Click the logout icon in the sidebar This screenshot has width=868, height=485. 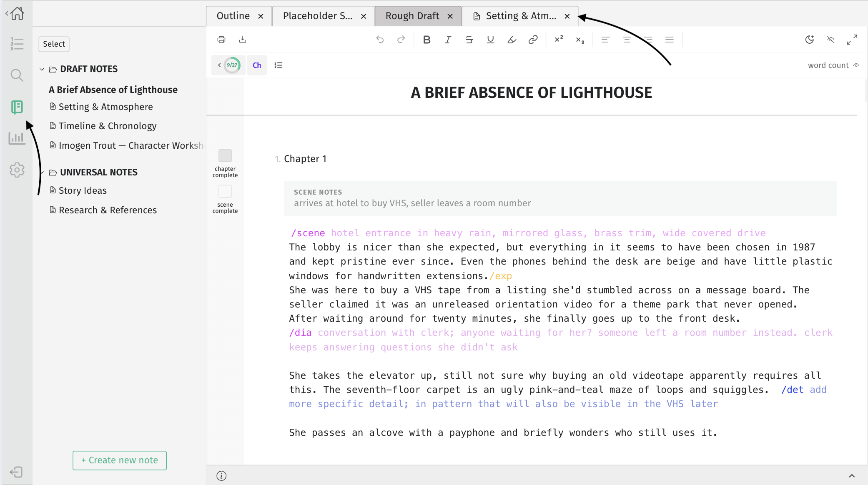(x=16, y=472)
